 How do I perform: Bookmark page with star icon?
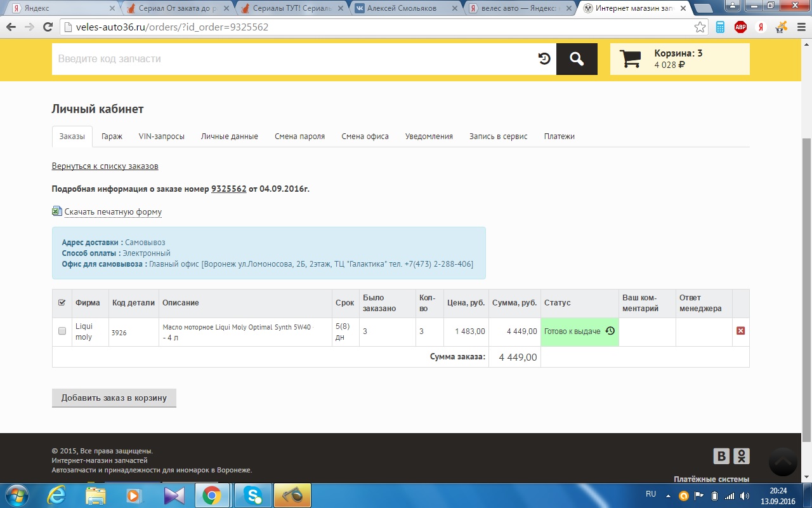click(700, 27)
